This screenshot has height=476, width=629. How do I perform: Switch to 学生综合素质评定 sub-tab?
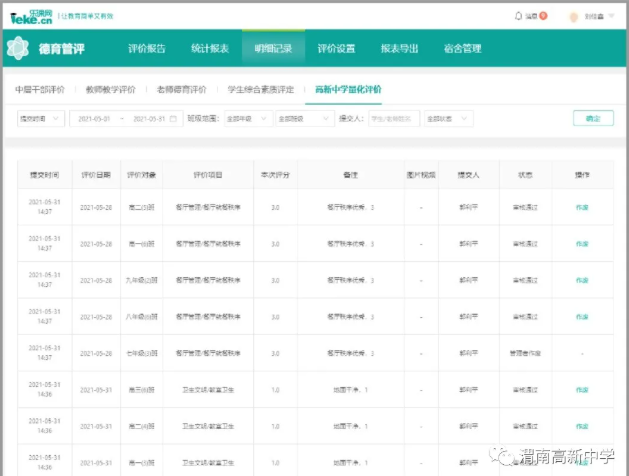[x=261, y=89]
